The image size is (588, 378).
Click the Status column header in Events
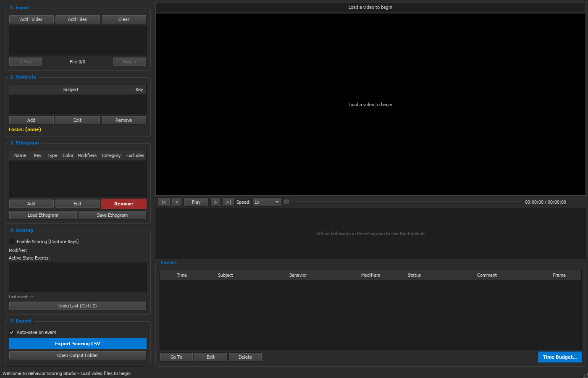click(x=414, y=275)
